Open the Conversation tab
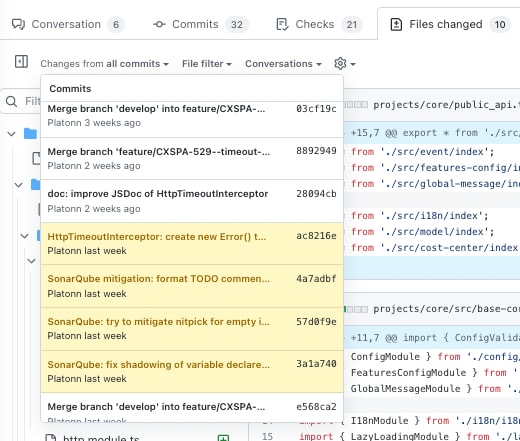The width and height of the screenshot is (520, 441). pyautogui.click(x=68, y=24)
